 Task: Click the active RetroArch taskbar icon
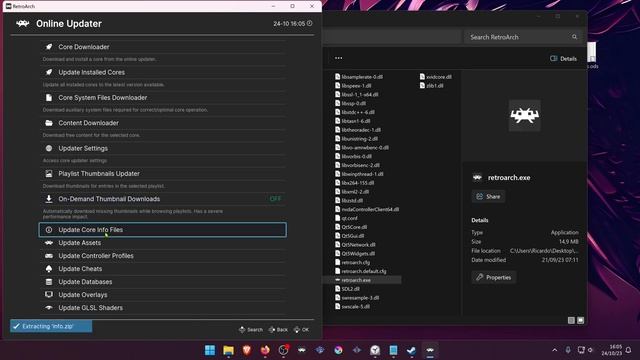click(430, 350)
